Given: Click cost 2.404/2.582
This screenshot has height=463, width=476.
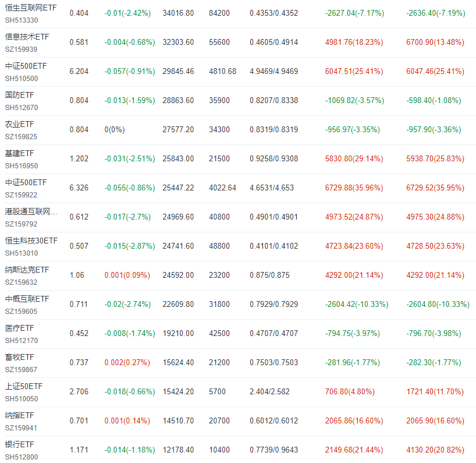Looking at the screenshot, I should tap(269, 393).
